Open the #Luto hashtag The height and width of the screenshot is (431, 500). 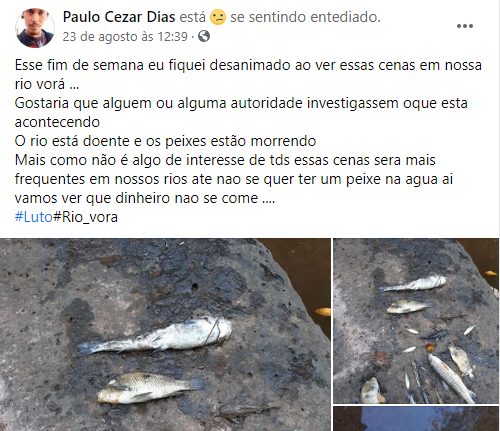[x=34, y=217]
